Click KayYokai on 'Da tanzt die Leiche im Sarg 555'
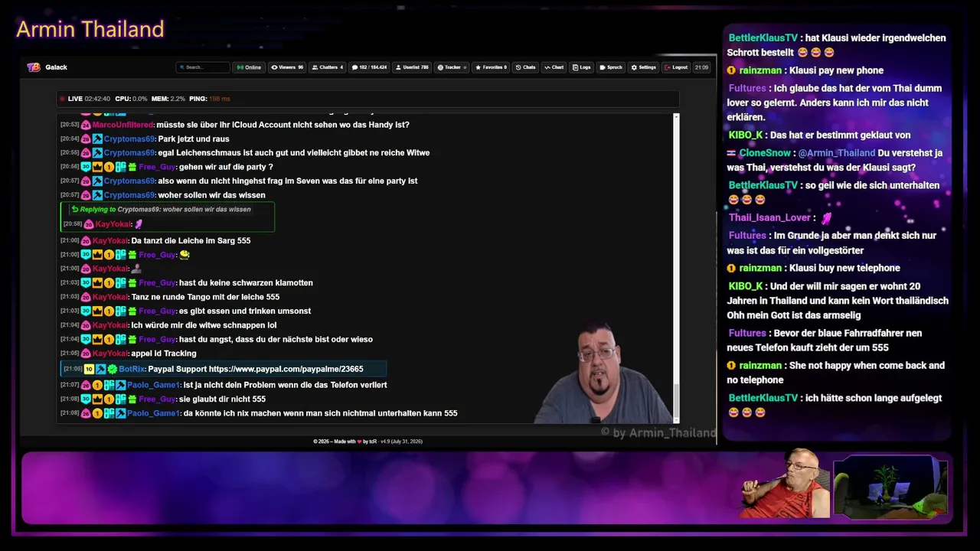This screenshot has width=980, height=551. (110, 241)
